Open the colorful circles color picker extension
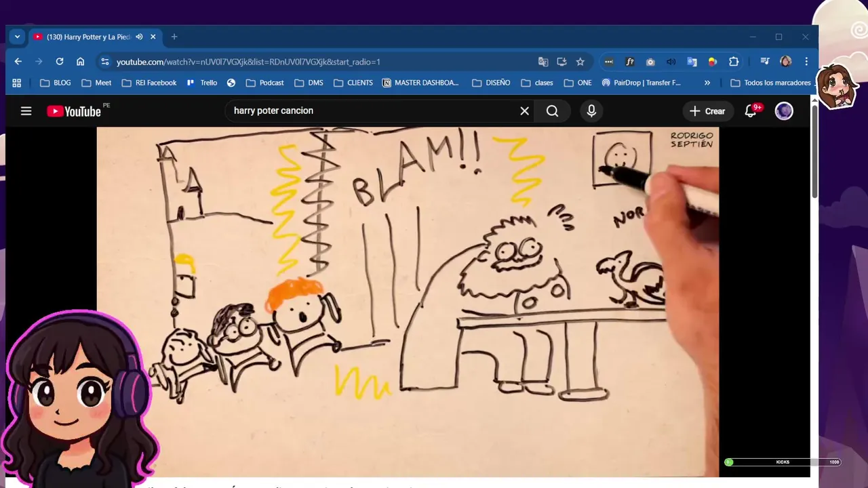Viewport: 868px width, 488px height. (713, 62)
